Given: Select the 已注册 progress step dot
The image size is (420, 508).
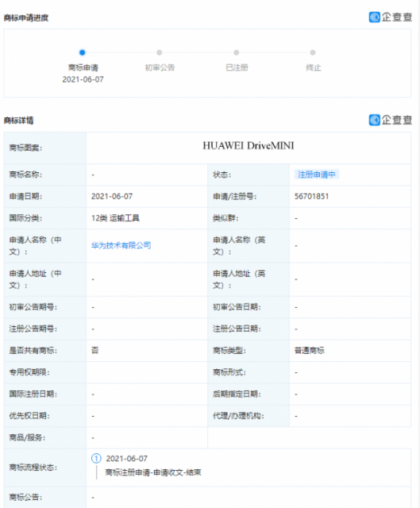Looking at the screenshot, I should coord(237,52).
